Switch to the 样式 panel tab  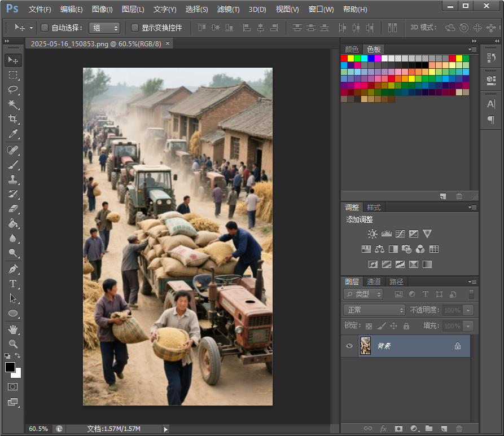click(374, 208)
